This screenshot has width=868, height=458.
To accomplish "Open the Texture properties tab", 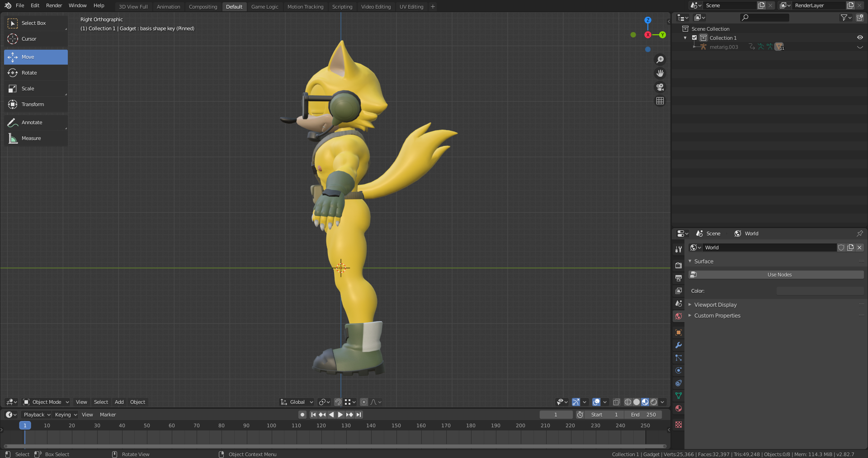I will pyautogui.click(x=679, y=425).
